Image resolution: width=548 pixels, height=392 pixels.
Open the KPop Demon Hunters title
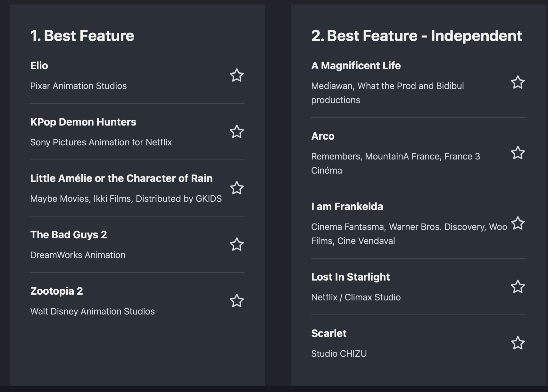(x=83, y=122)
